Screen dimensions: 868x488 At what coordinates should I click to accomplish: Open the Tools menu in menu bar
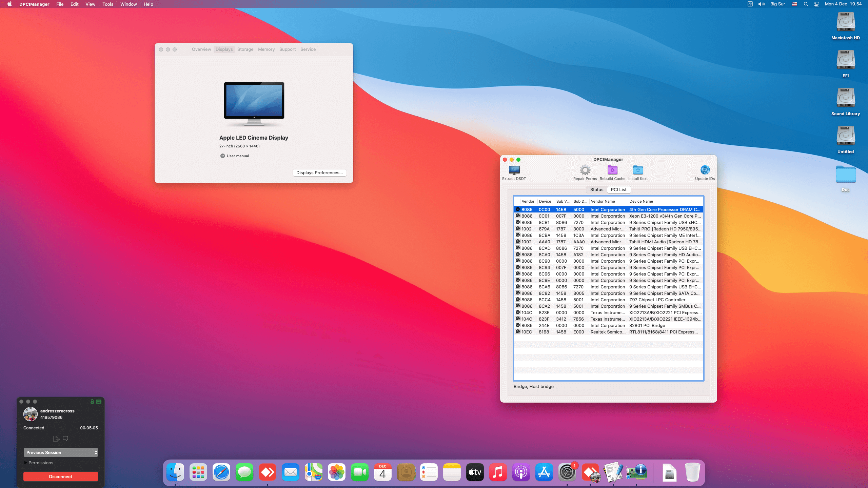coord(108,4)
